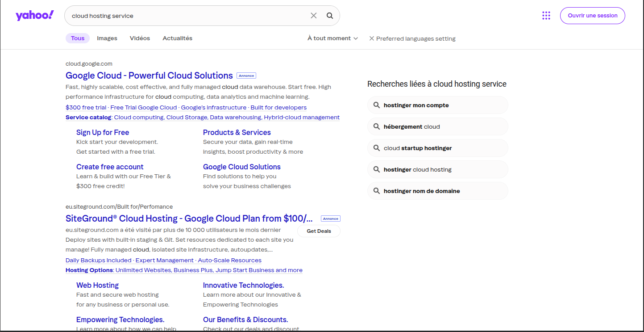Open the Data warehousing link

(235, 117)
